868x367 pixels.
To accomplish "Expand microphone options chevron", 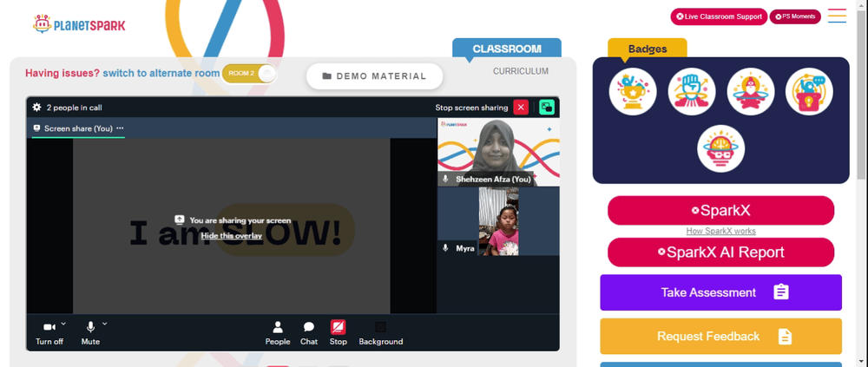I will (x=105, y=324).
